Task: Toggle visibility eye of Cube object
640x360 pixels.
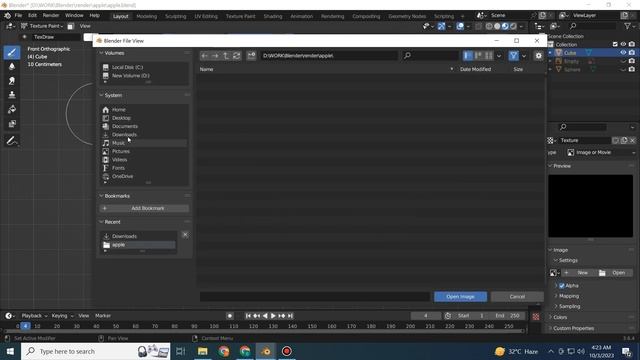Action: point(623,53)
